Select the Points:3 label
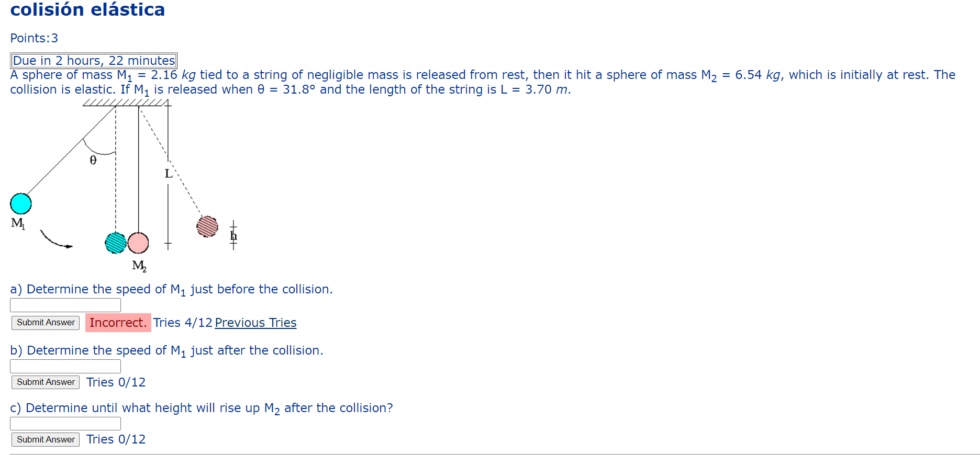The height and width of the screenshot is (455, 980). pos(34,38)
